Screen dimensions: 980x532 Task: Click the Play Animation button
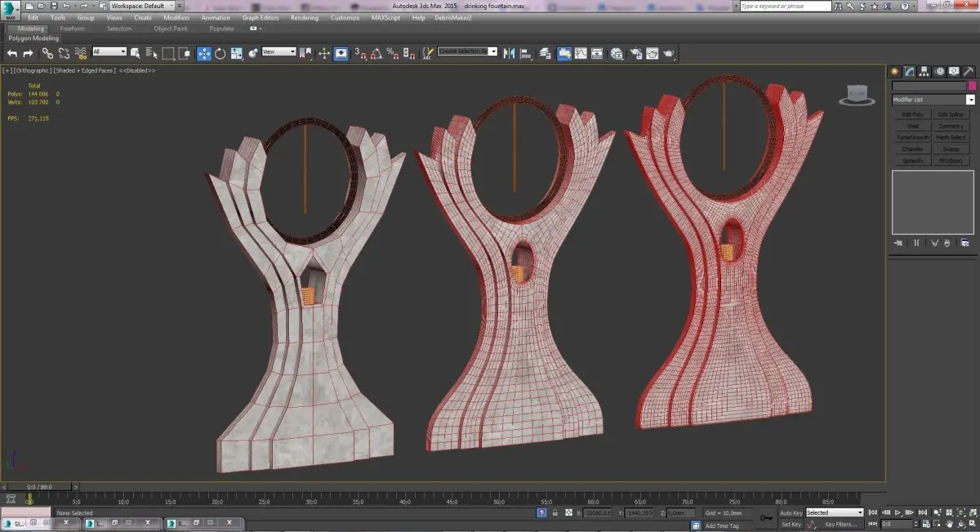click(898, 512)
